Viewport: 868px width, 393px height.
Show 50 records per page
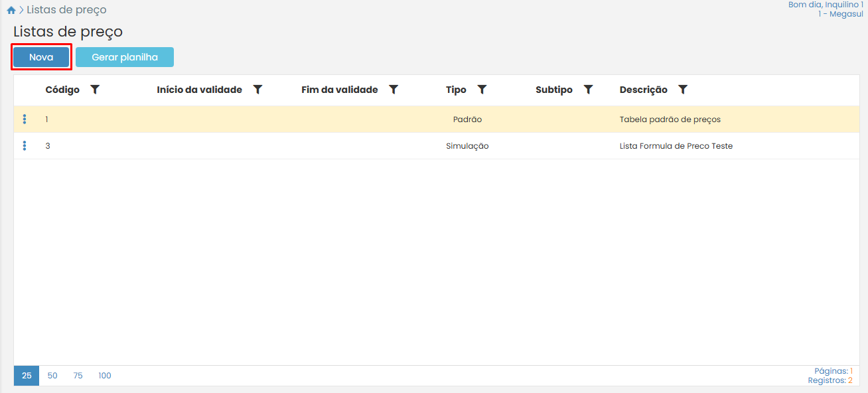[52, 376]
